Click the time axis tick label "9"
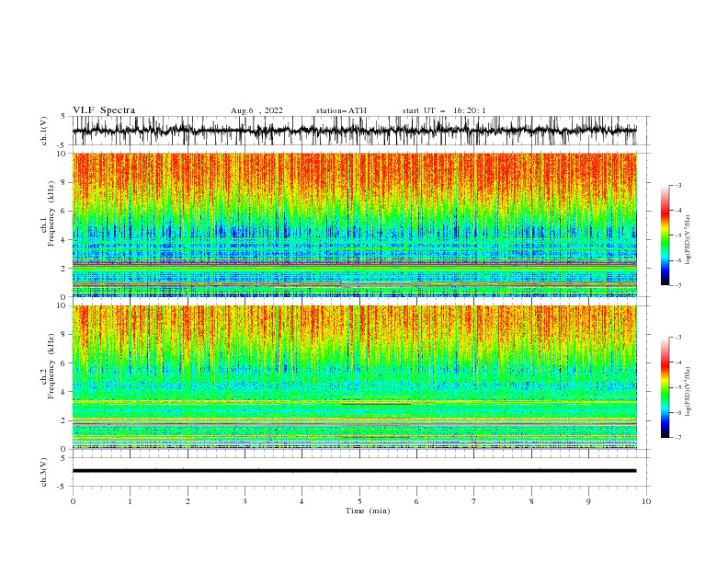The height and width of the screenshot is (563, 728). 588,501
